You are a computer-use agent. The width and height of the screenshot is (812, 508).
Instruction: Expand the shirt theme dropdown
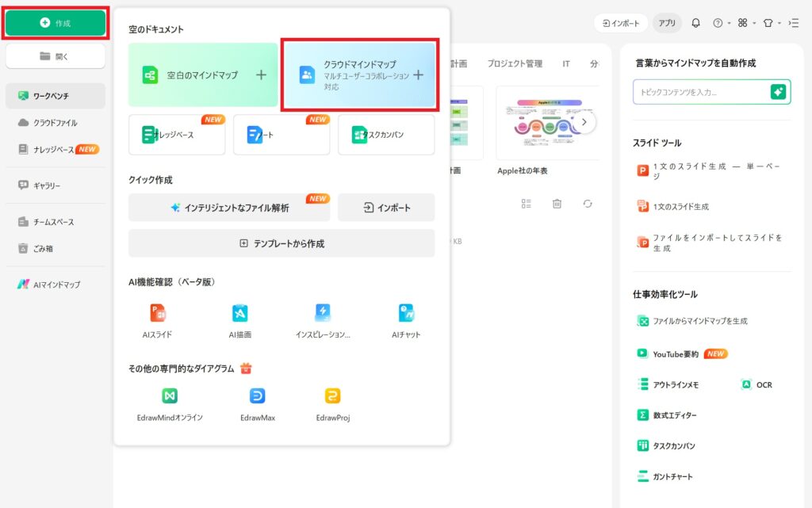pyautogui.click(x=771, y=23)
